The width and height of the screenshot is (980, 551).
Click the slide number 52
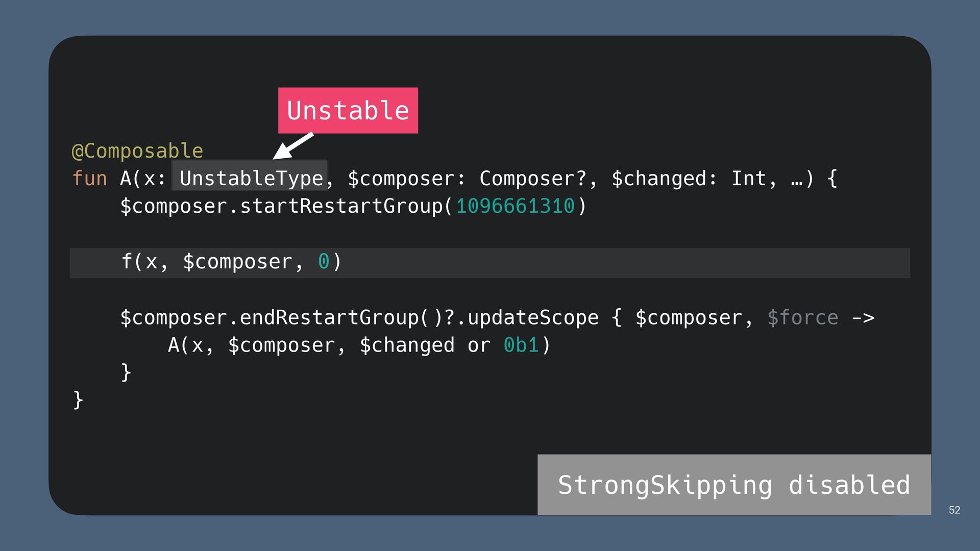(x=954, y=510)
